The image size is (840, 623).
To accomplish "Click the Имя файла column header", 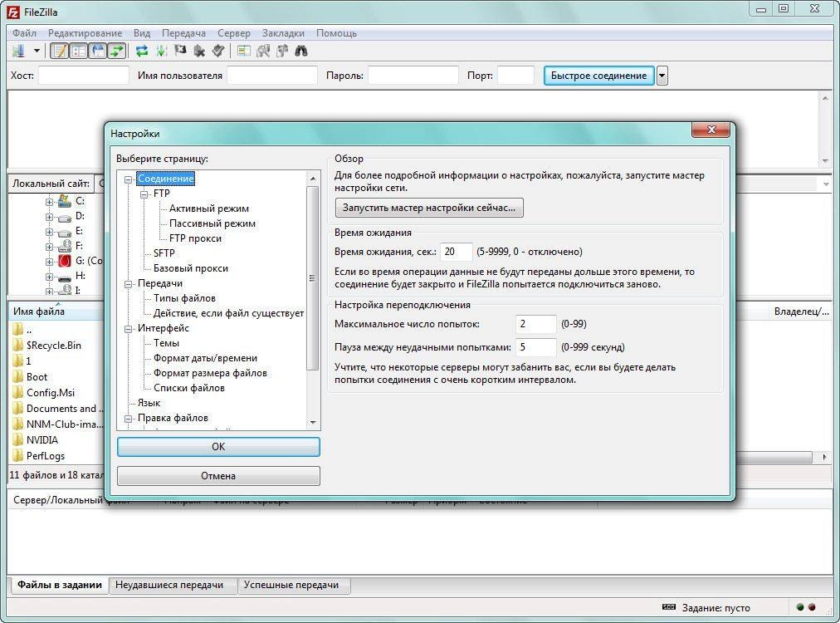I will point(56,311).
